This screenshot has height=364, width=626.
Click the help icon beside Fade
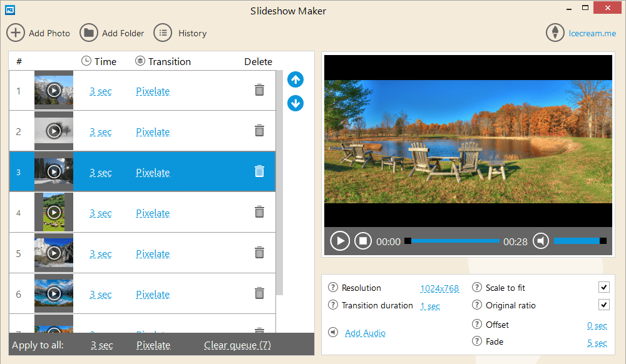[476, 341]
